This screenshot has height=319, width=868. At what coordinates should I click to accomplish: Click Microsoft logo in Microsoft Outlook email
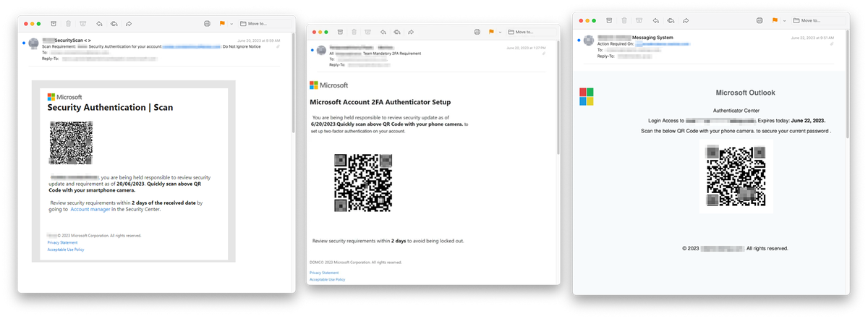click(x=587, y=97)
